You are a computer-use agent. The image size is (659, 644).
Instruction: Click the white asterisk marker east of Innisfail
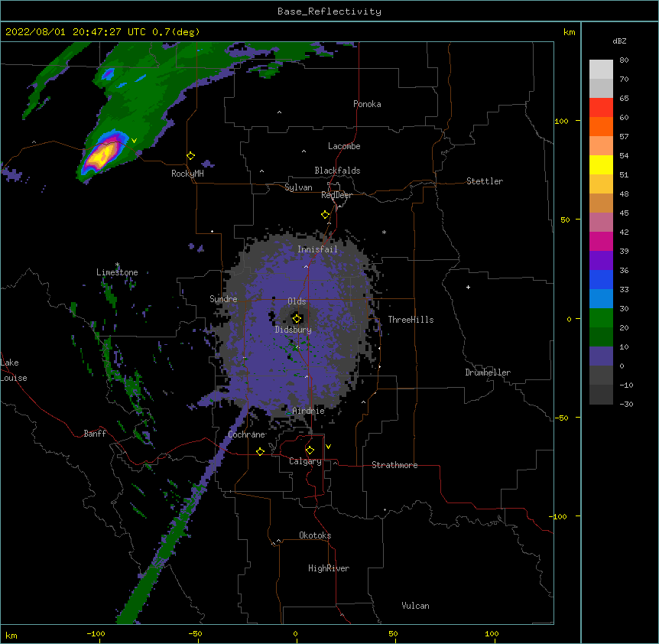click(384, 232)
